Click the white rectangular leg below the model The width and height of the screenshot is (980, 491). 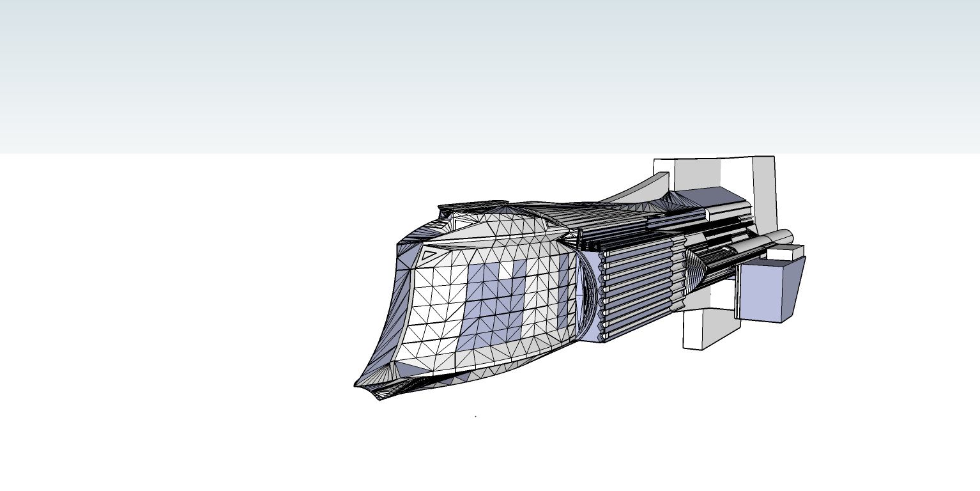tap(701, 329)
